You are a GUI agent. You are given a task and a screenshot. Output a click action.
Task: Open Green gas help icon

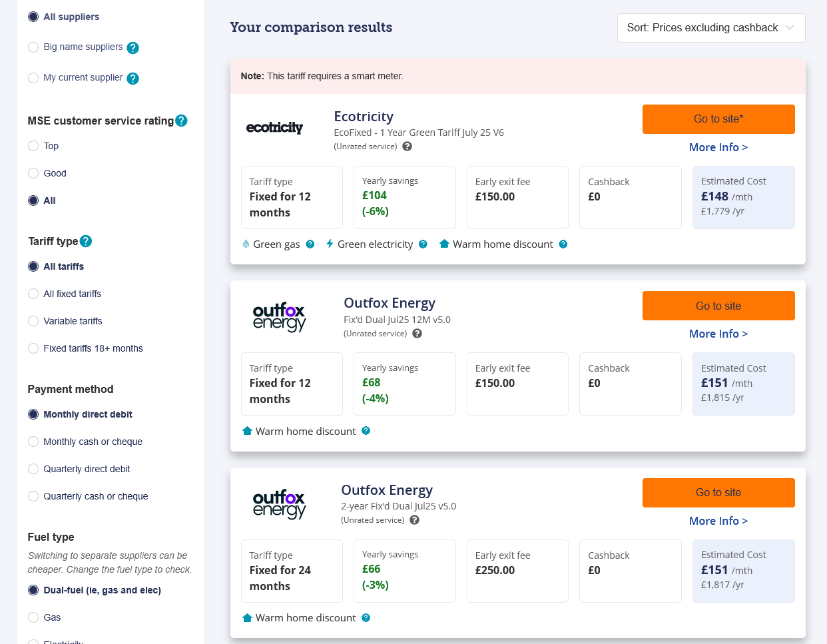310,244
